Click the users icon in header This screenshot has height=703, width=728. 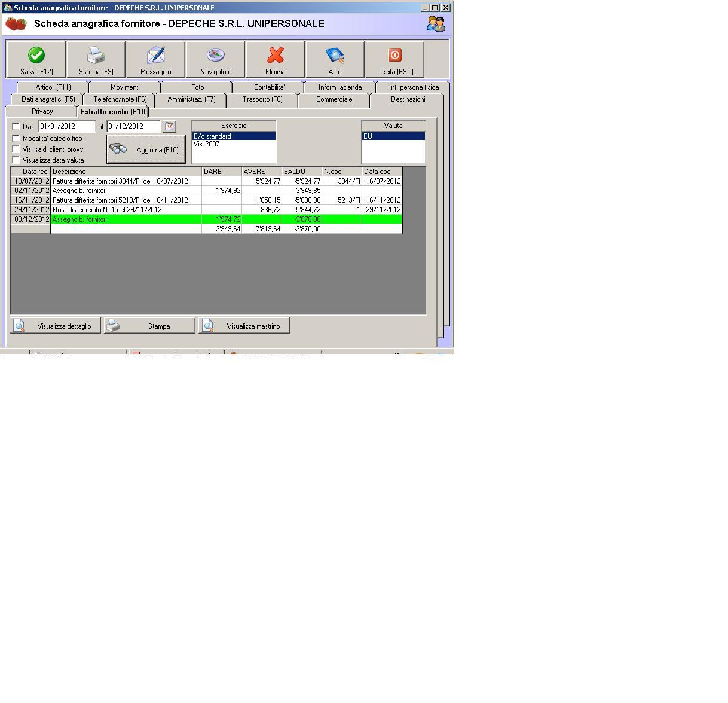click(436, 24)
